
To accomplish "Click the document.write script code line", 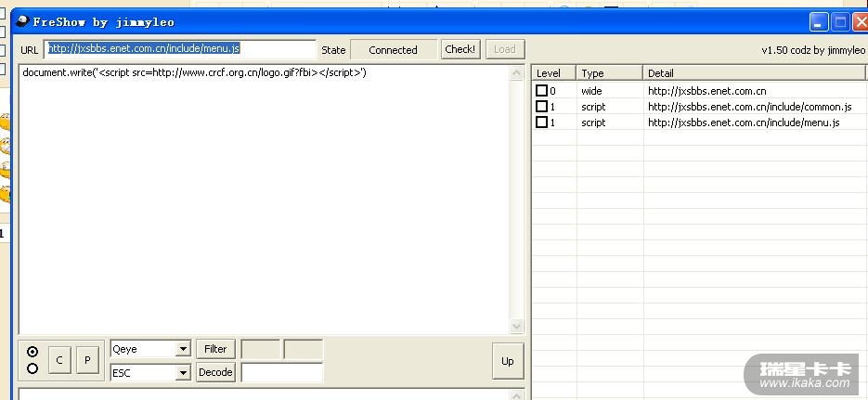I will coord(194,72).
